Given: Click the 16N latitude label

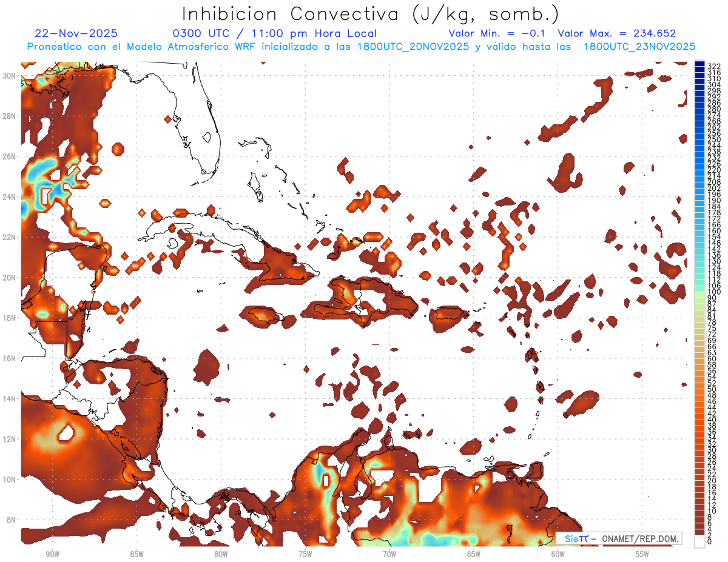Looking at the screenshot, I should click(x=10, y=358).
